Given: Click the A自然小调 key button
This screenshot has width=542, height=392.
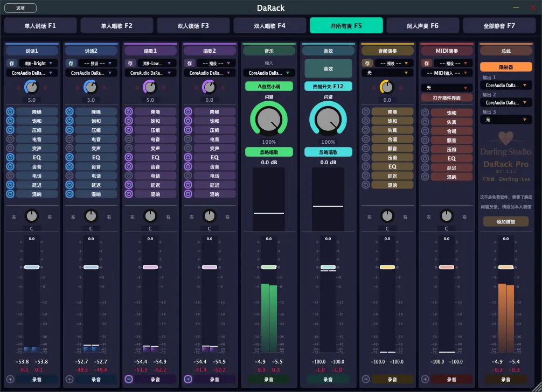Looking at the screenshot, I should [269, 86].
